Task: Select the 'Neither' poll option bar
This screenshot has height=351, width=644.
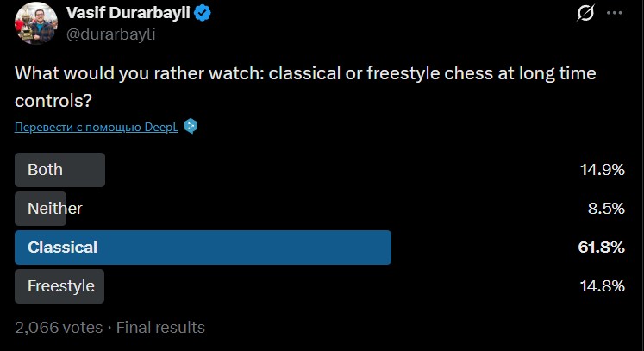Action: click(x=53, y=208)
